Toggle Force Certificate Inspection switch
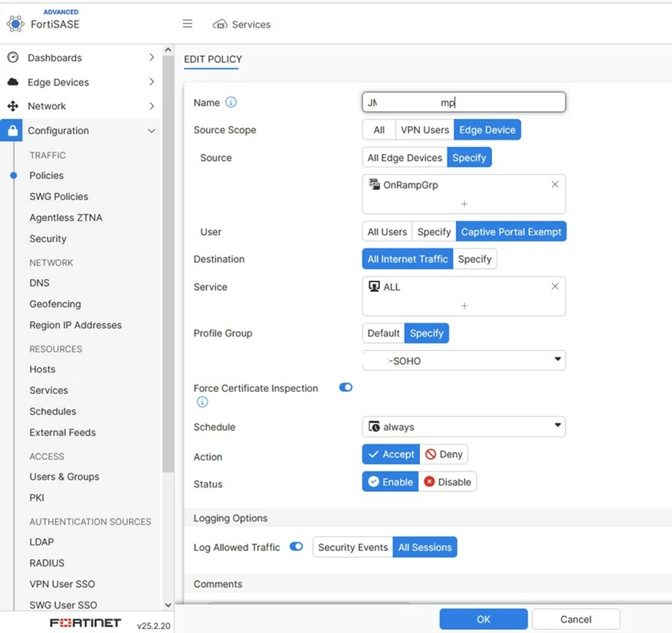 coord(346,388)
